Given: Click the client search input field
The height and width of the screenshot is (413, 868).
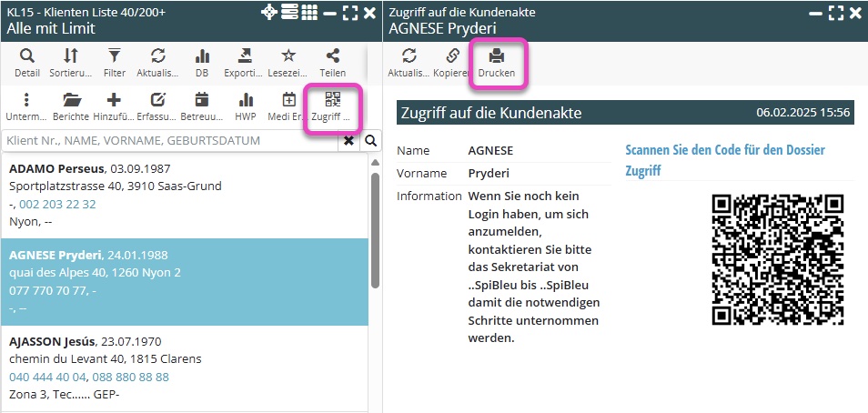Looking at the screenshot, I should point(171,141).
